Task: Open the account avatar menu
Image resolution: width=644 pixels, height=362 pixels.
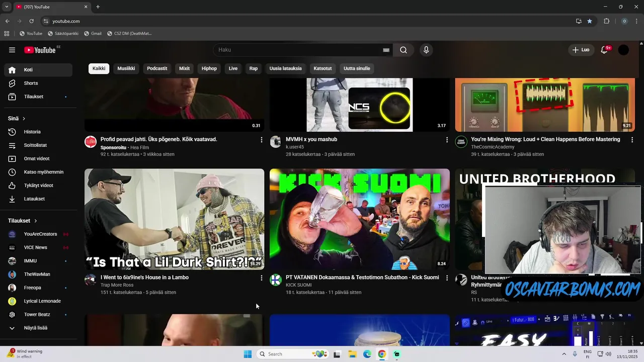Action: pos(623,50)
